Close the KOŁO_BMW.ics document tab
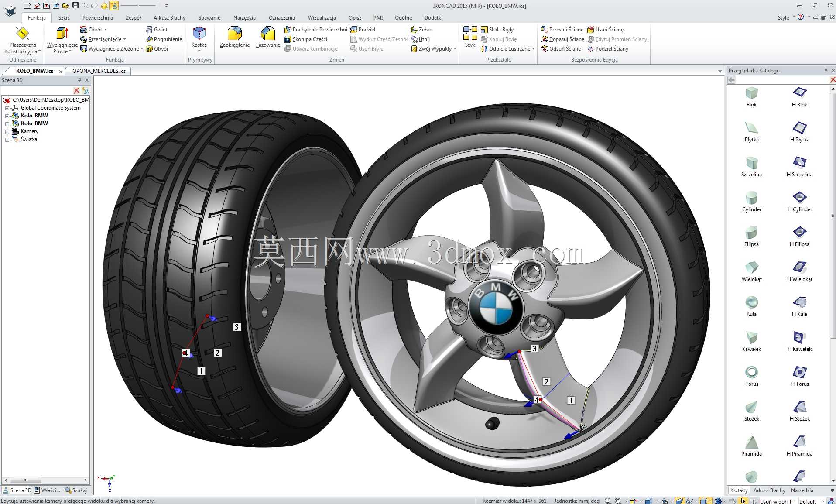Screen dimensions: 836x504 (61, 71)
